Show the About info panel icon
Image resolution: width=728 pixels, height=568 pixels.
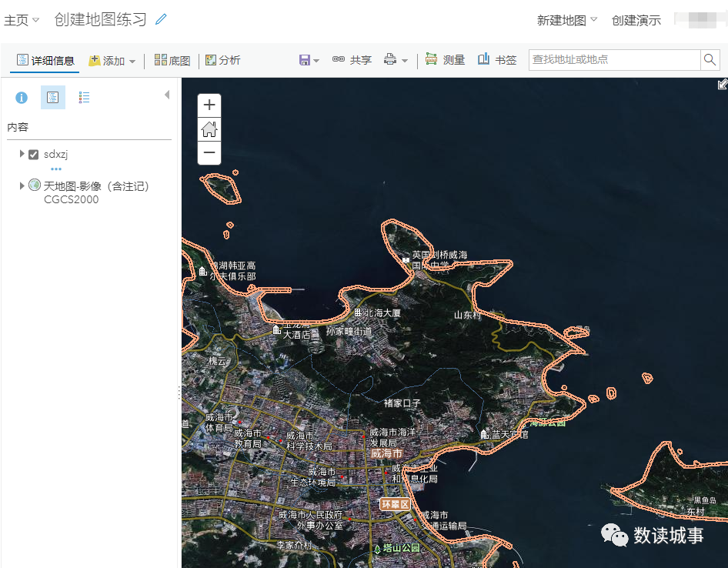pyautogui.click(x=22, y=98)
